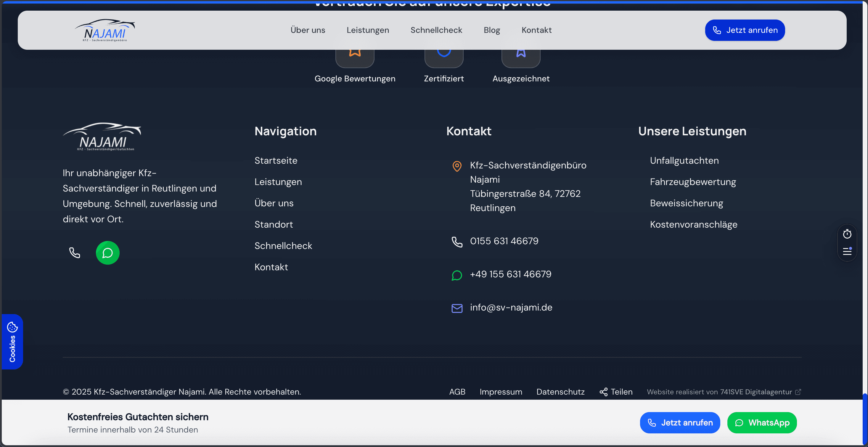Click the white NAJAMI footer logo
This screenshot has width=868, height=447.
(x=102, y=136)
